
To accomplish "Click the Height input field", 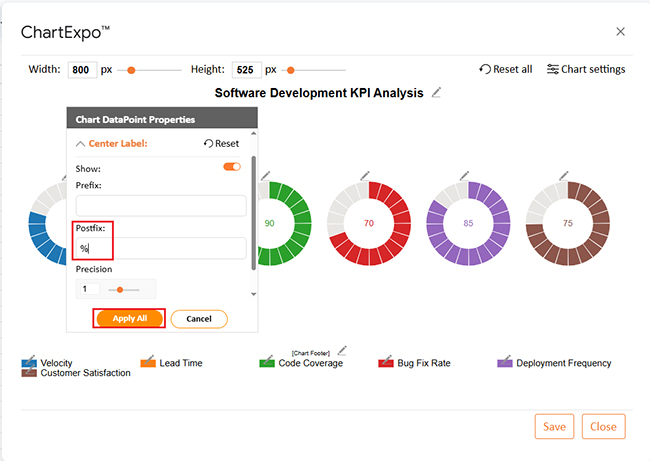I will click(x=247, y=70).
